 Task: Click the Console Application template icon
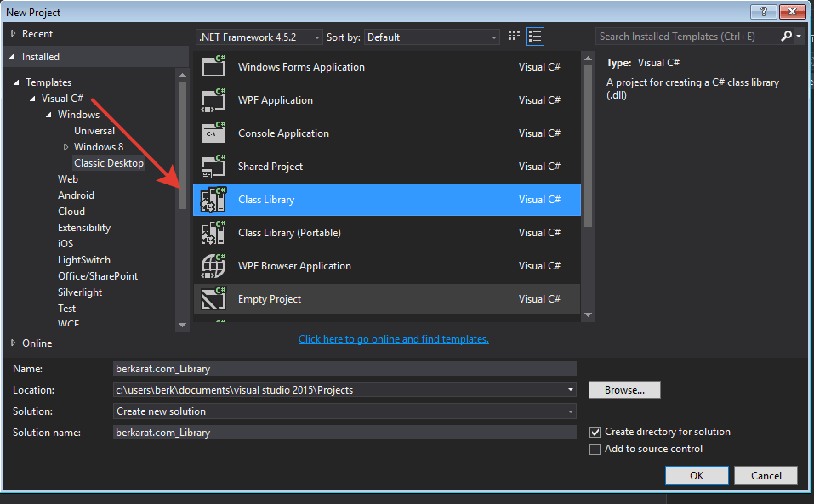(x=213, y=133)
